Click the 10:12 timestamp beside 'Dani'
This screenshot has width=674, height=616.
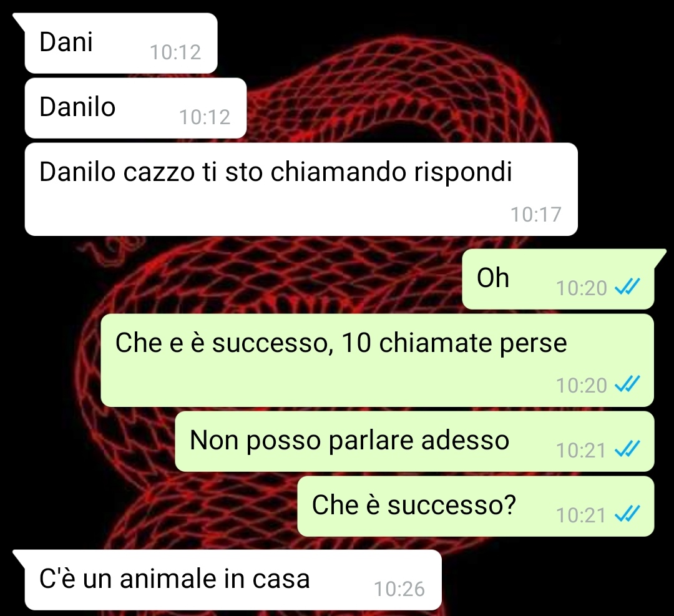point(175,52)
